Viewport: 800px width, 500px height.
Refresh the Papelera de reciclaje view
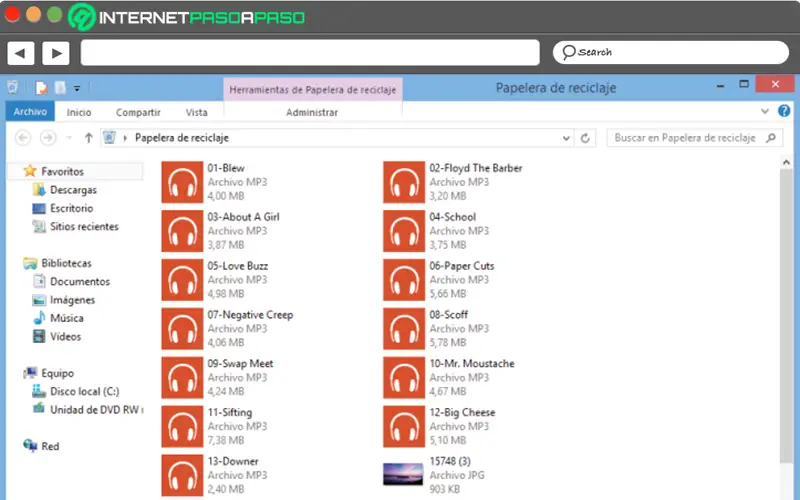coord(585,138)
